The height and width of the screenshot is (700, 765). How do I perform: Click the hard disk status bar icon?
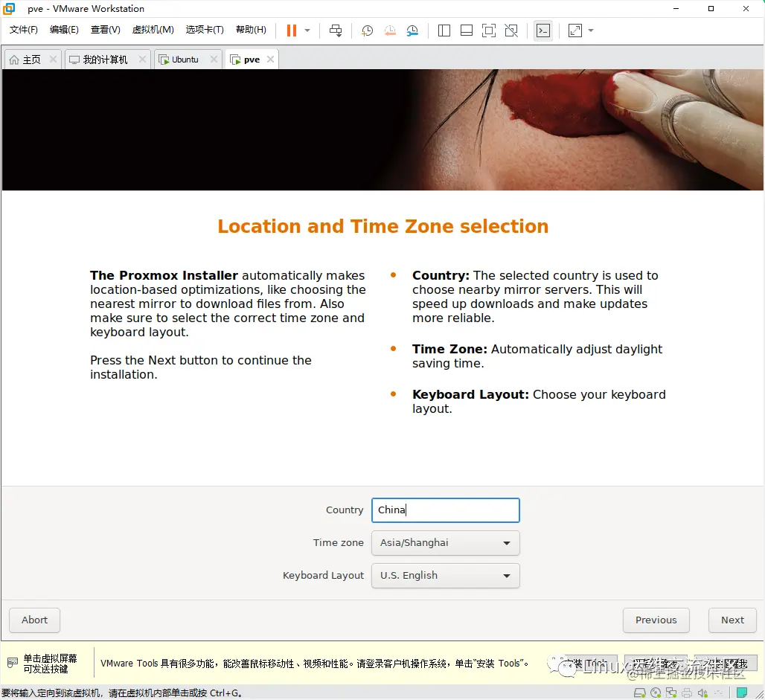pyautogui.click(x=640, y=693)
